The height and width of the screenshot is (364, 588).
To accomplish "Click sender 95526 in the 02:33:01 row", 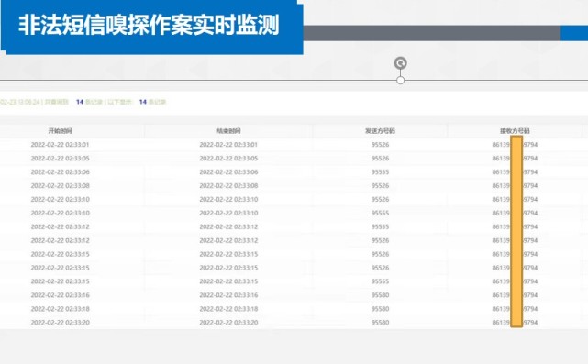I will tap(380, 145).
